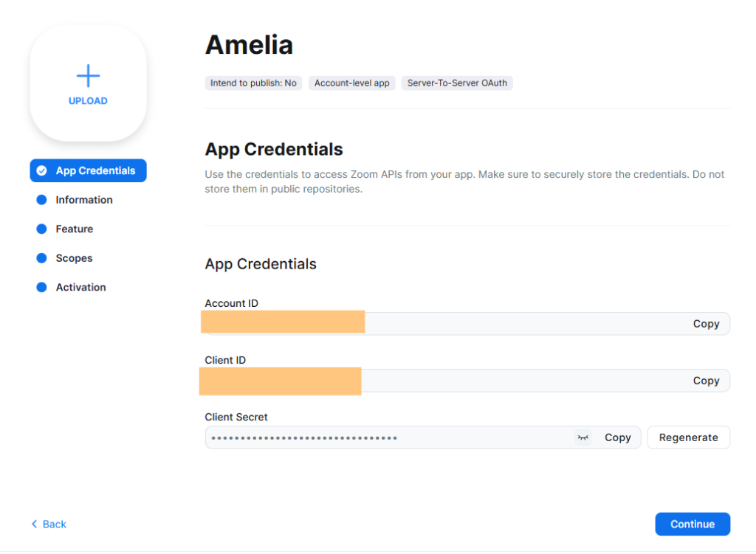Viewport: 756px width, 554px height.
Task: Copy the Client Secret
Action: (x=617, y=437)
